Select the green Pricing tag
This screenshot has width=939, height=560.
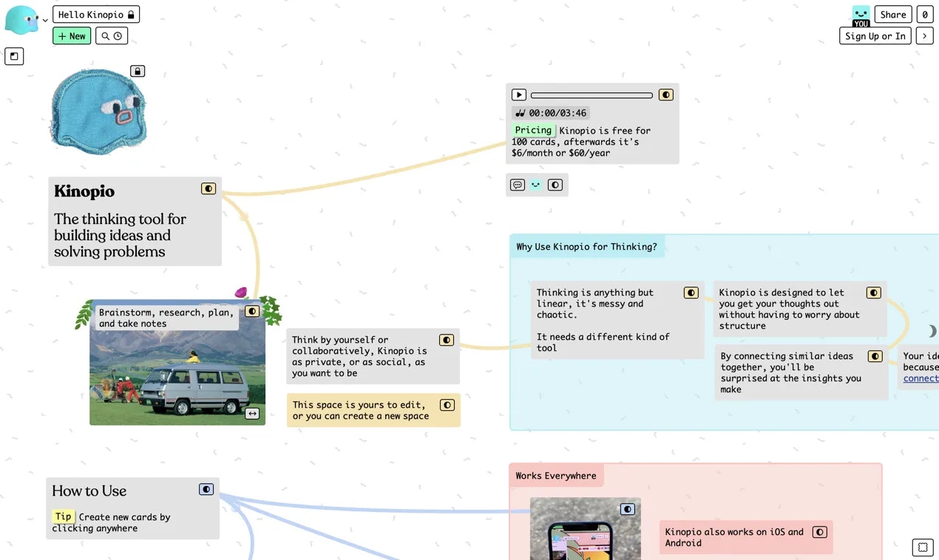[533, 130]
